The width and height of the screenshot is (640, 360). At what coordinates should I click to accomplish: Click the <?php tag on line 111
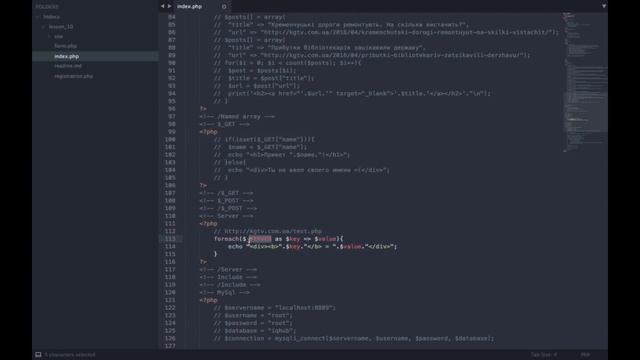point(209,224)
